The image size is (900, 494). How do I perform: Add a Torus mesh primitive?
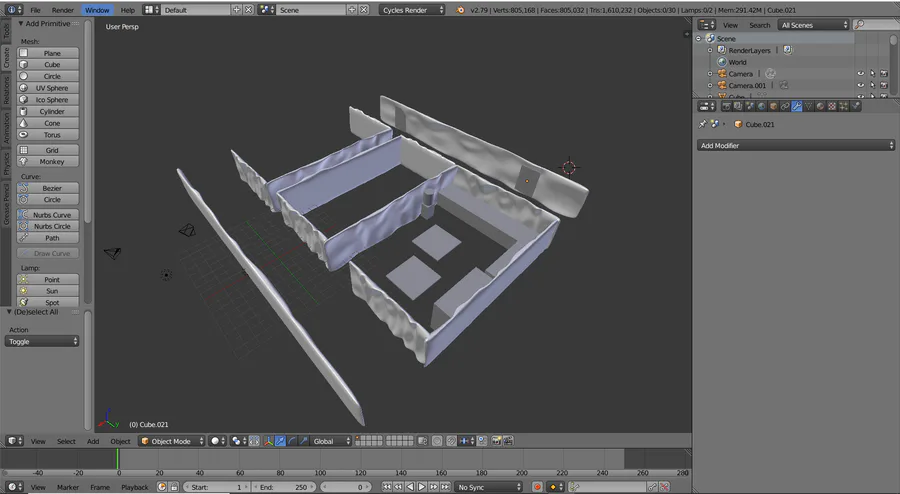[48, 135]
